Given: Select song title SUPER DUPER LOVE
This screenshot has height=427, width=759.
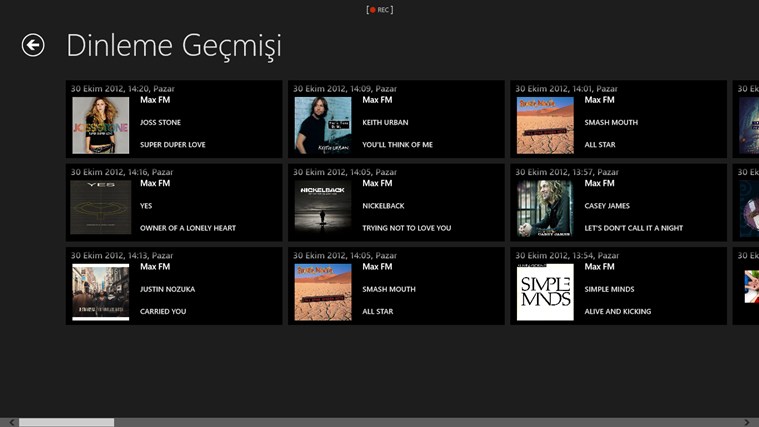Looking at the screenshot, I should [173, 145].
